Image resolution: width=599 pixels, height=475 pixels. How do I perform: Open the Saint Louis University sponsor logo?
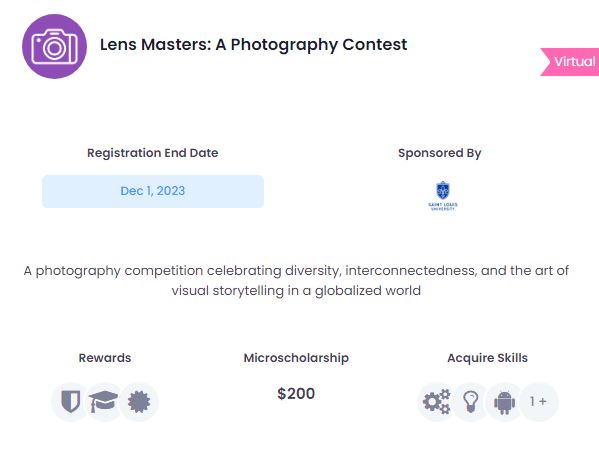(443, 196)
